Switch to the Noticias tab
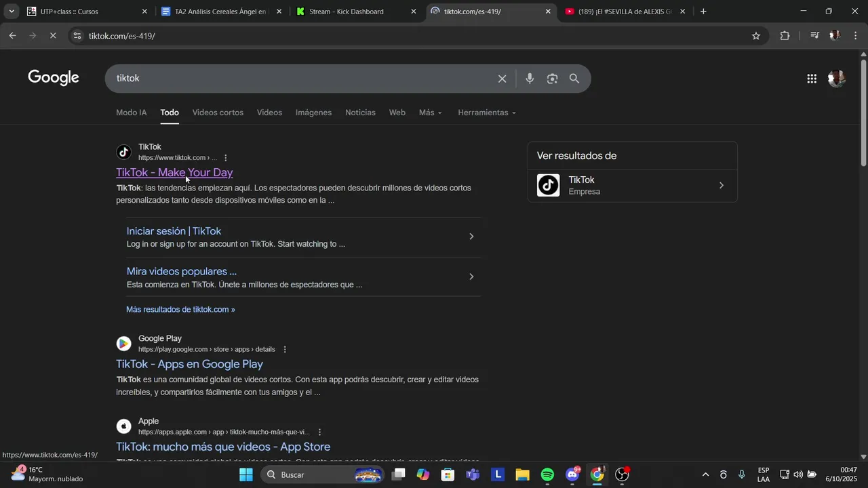 (x=360, y=113)
